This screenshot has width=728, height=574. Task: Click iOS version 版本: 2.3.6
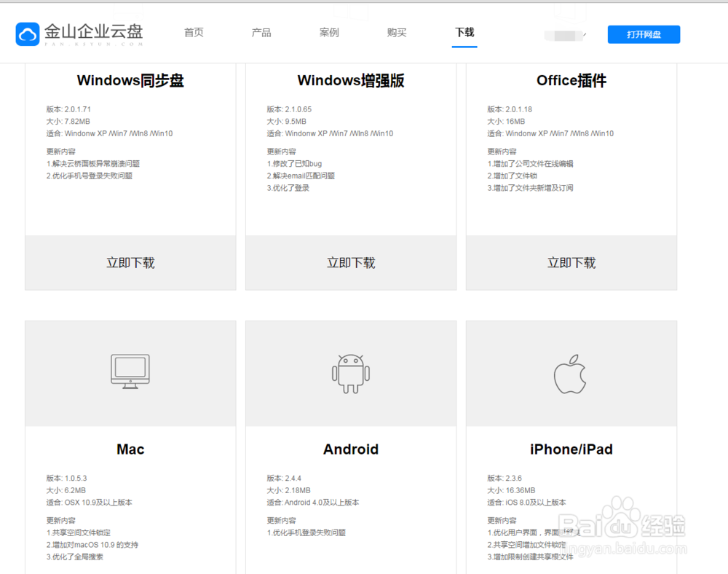[505, 478]
